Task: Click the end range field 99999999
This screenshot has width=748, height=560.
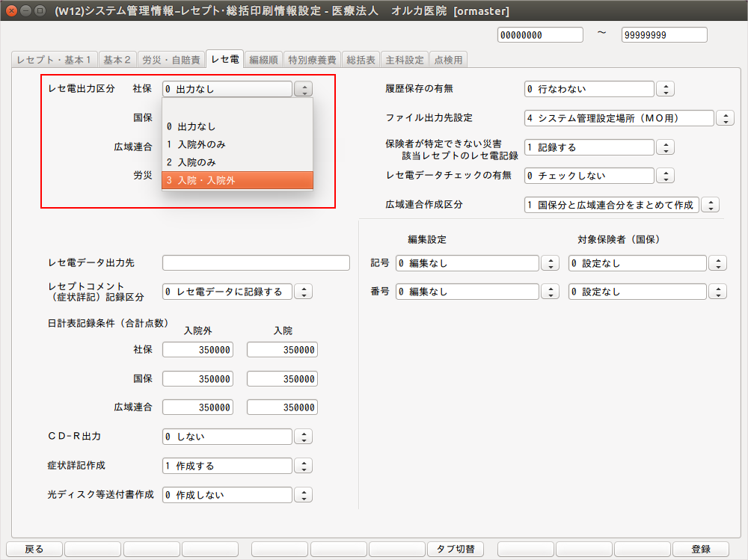Action: click(x=664, y=35)
